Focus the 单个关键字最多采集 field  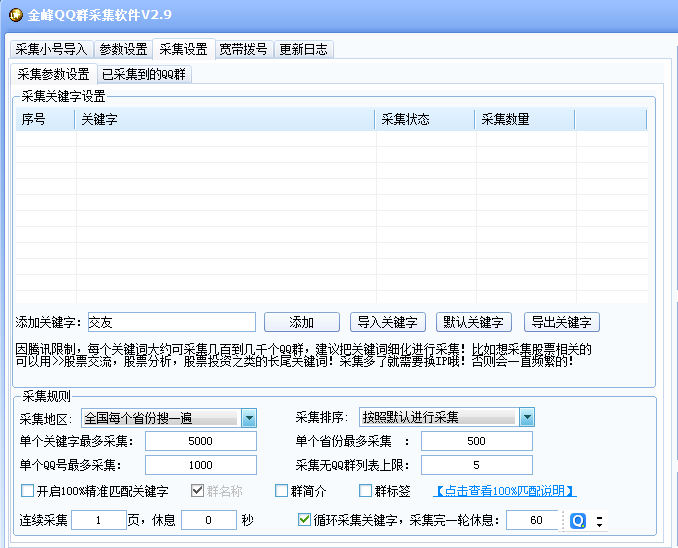(201, 441)
